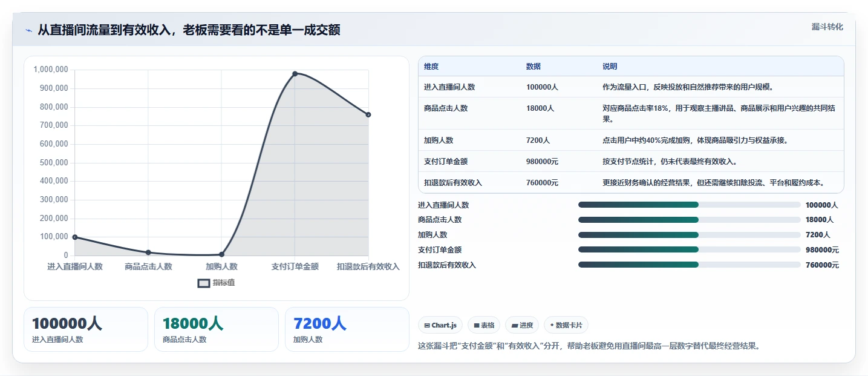Click 扣退款后有效收入 in the table's 维度 column

[x=453, y=182]
